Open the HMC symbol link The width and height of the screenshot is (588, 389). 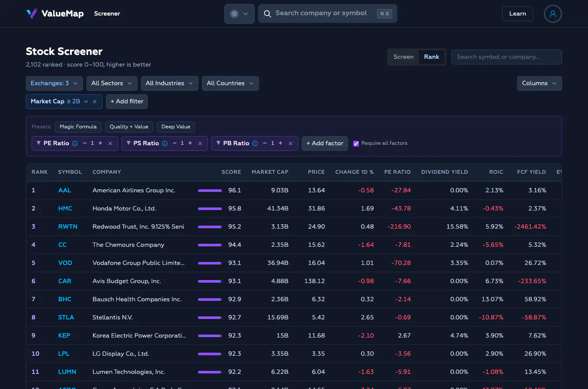pyautogui.click(x=65, y=209)
